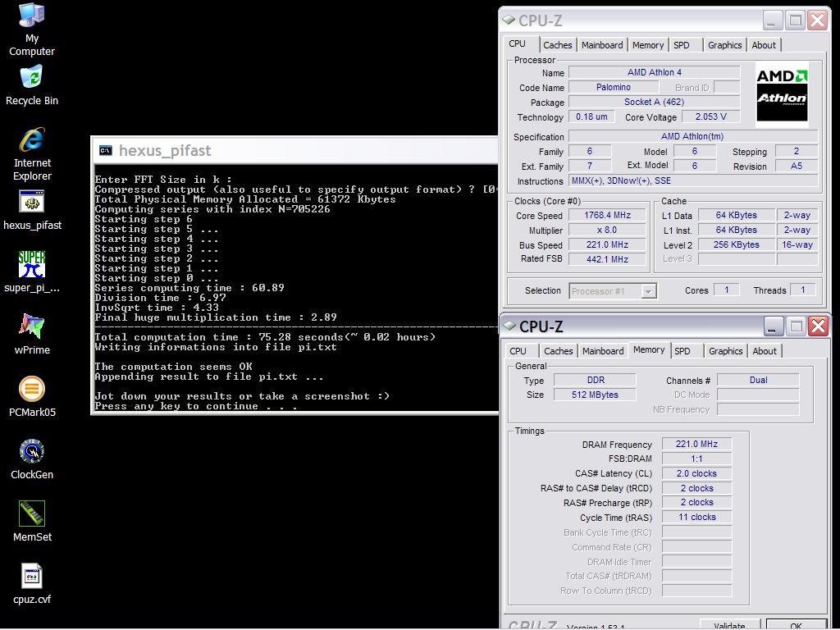
Task: Click the Validate button in CPU-Z
Action: tap(729, 624)
